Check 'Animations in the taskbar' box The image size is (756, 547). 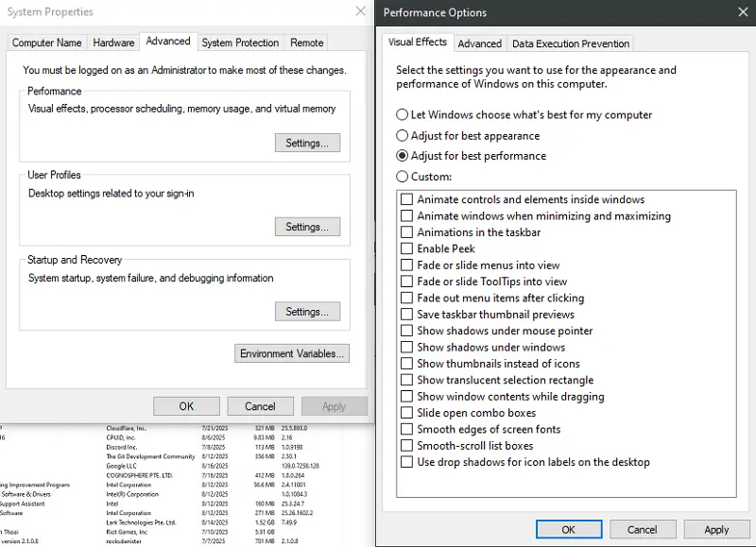click(407, 232)
